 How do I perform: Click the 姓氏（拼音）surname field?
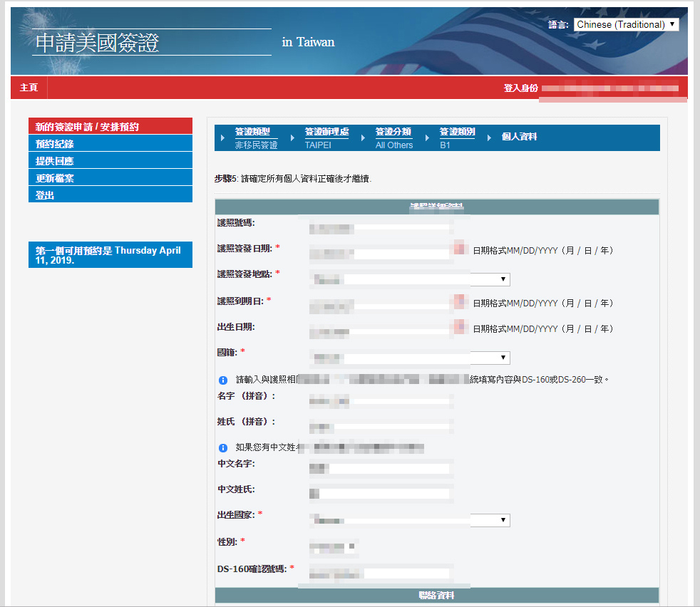[380, 427]
